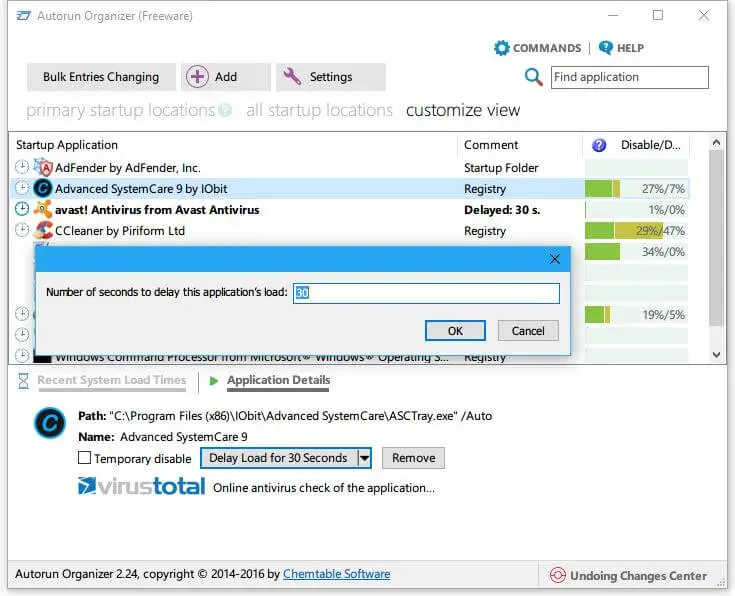Switch to primary startup locations view
The image size is (735, 596).
[x=120, y=110]
